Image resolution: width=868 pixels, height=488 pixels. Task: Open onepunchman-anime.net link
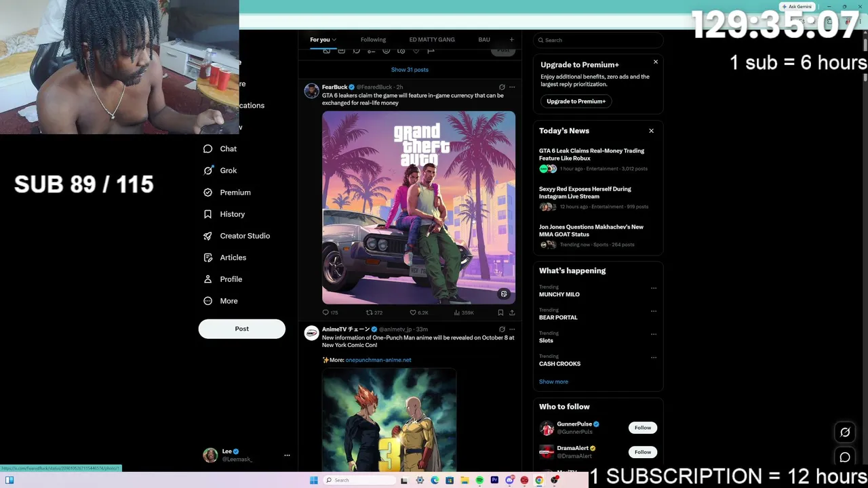coord(378,360)
